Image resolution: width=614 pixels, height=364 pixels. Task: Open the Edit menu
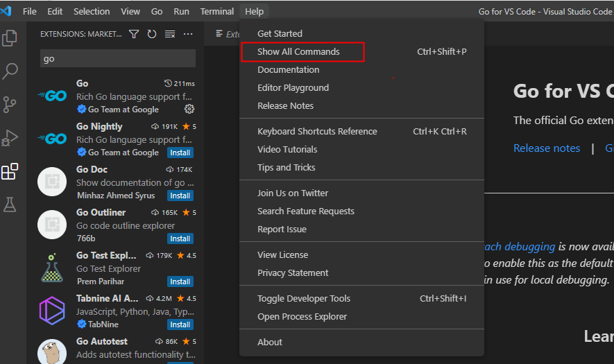click(55, 11)
